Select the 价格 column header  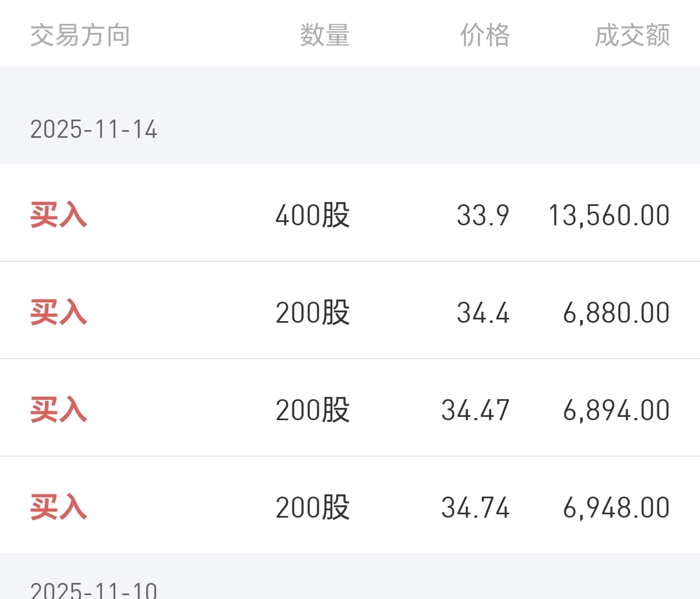485,35
